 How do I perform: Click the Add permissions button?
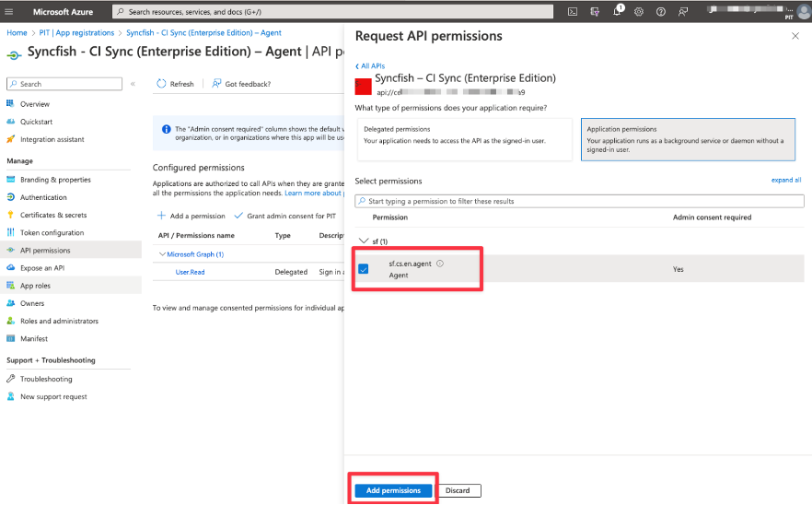point(393,490)
